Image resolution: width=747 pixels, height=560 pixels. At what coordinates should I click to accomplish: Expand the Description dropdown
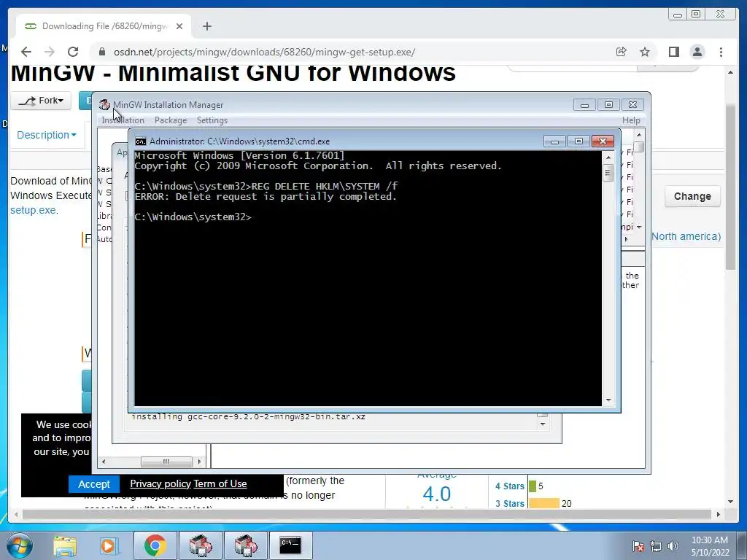(x=46, y=135)
